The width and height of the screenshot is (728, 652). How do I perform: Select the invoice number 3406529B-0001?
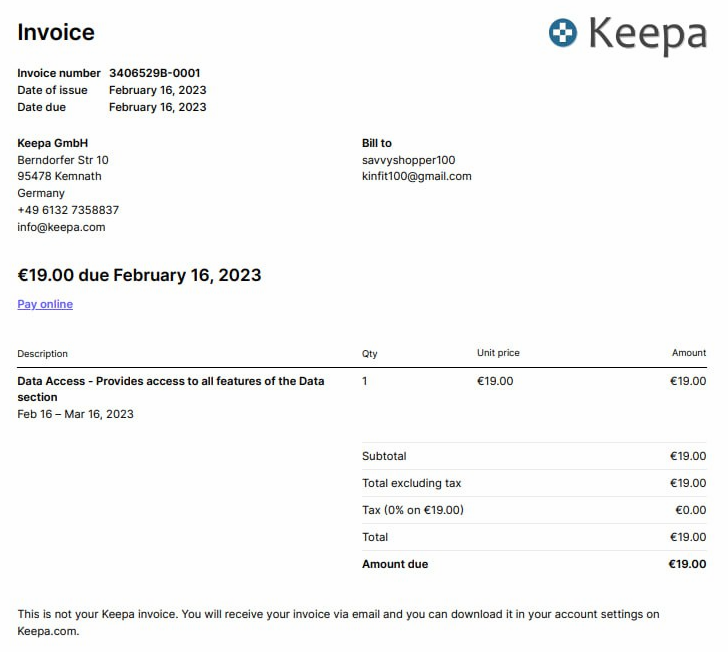[155, 73]
